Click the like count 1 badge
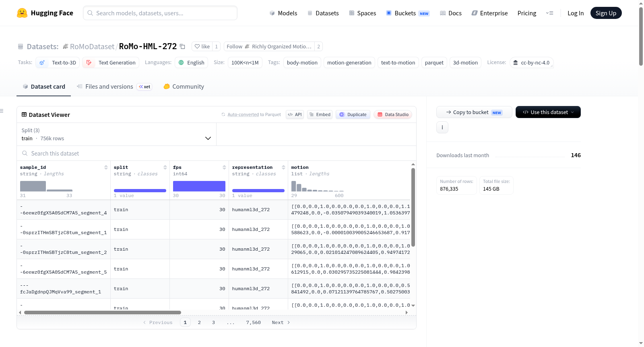 [x=216, y=46]
